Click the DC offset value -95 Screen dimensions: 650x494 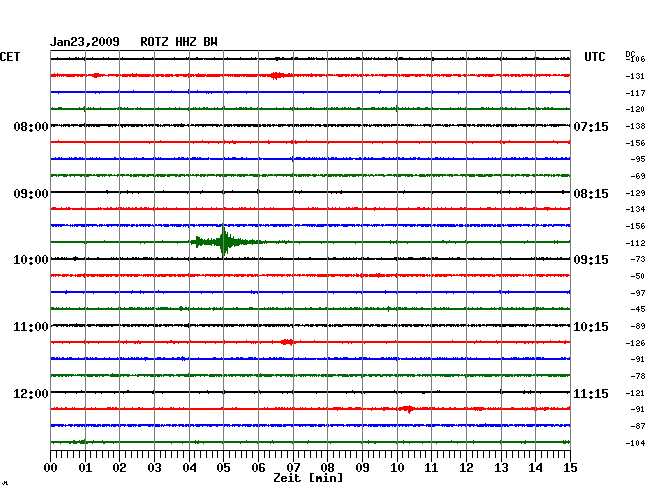(x=637, y=159)
